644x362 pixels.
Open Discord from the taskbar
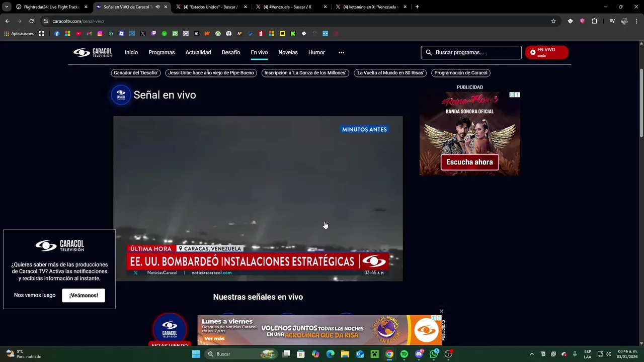(x=419, y=354)
